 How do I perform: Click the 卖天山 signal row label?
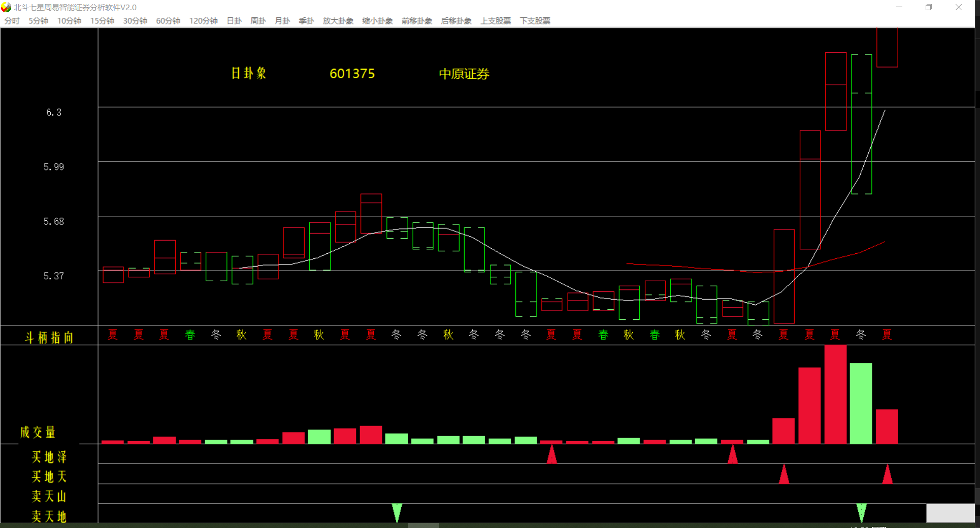(x=49, y=496)
